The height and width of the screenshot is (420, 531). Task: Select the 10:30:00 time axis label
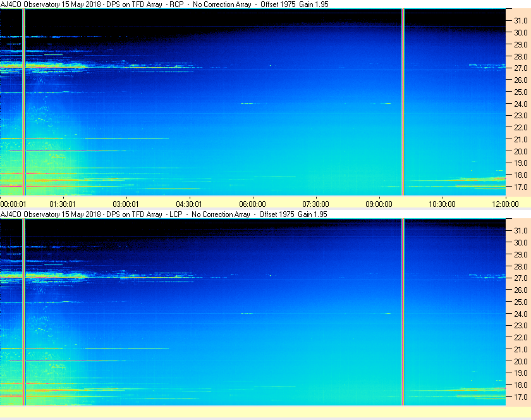(442, 204)
